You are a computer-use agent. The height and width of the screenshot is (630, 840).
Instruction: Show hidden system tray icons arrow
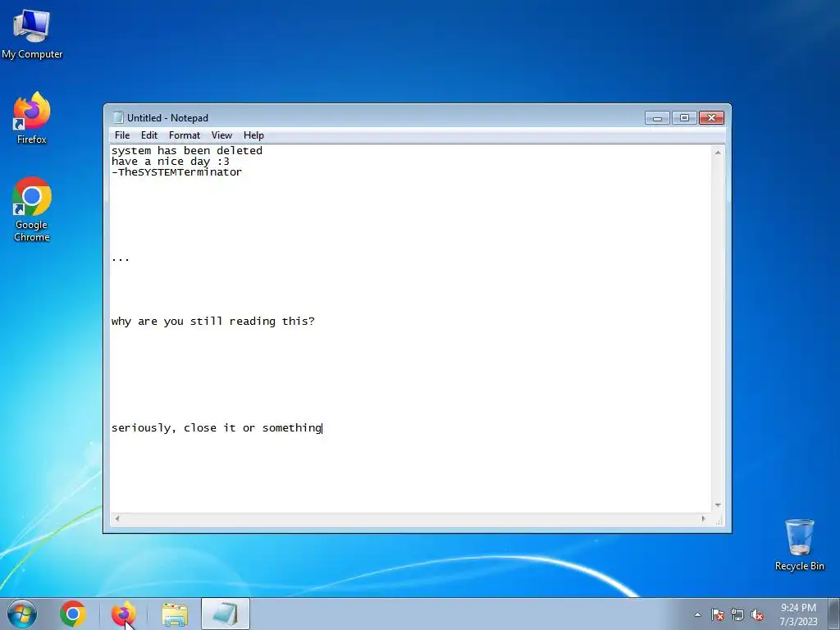(x=697, y=614)
